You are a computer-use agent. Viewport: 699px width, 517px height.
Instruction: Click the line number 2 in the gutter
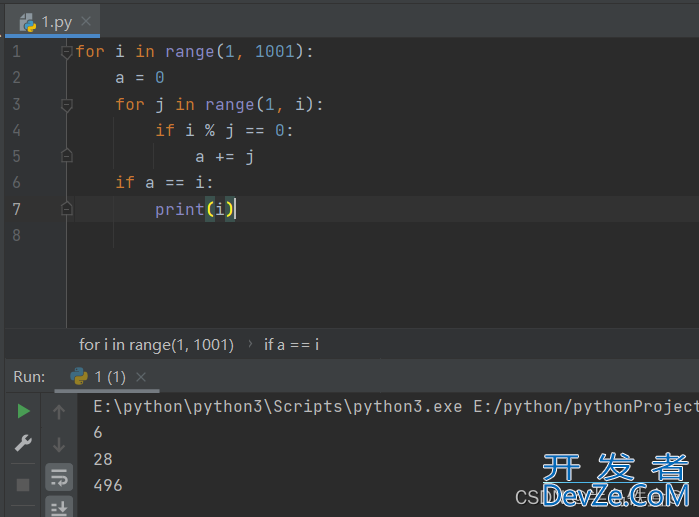16,78
